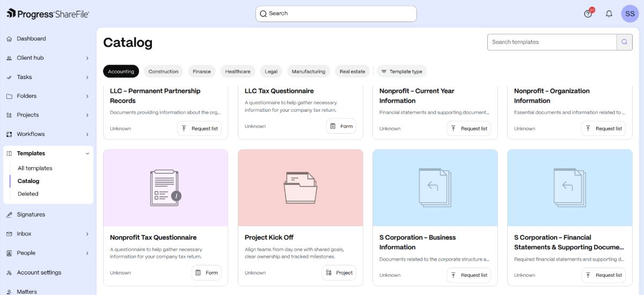This screenshot has width=644, height=295.
Task: Select the Manufacturing category chip
Action: pos(309,71)
